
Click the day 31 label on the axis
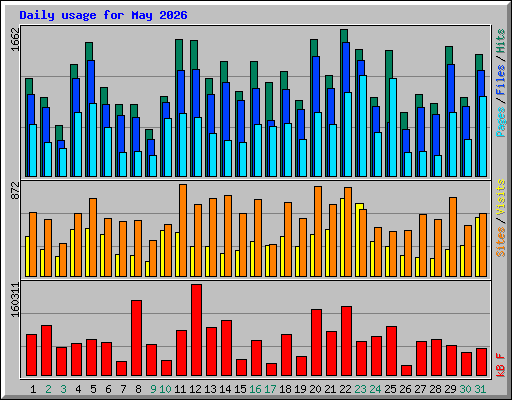point(480,389)
